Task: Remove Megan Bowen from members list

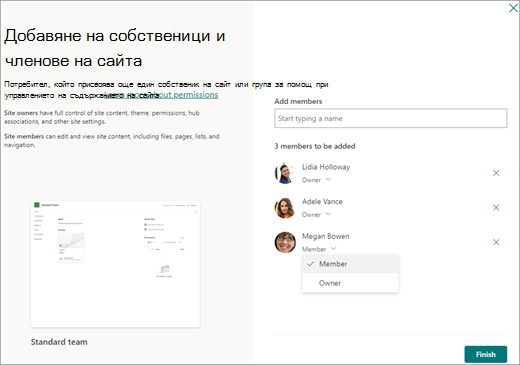Action: pos(496,242)
